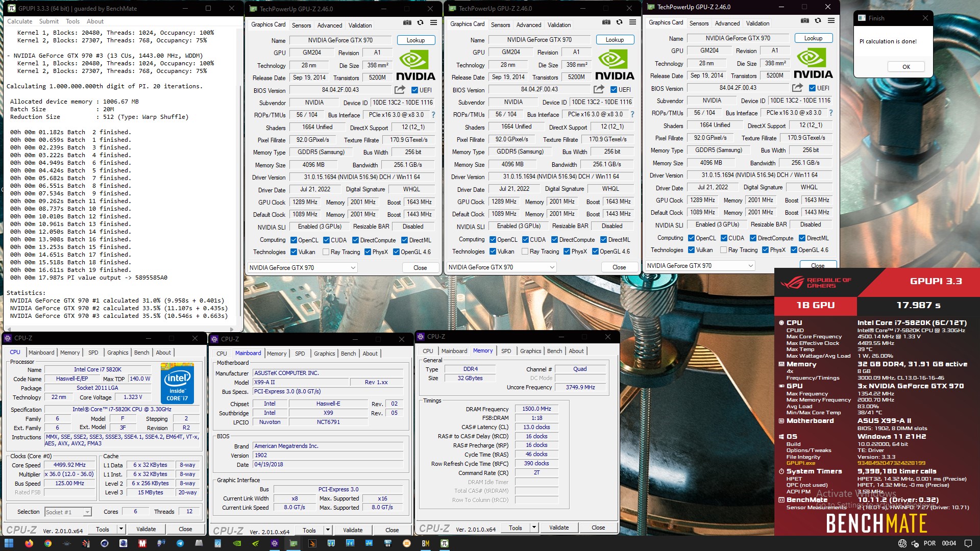980x551 pixels.
Task: Click Bus Interface question mark in right GPU-Z
Action: coord(831,113)
